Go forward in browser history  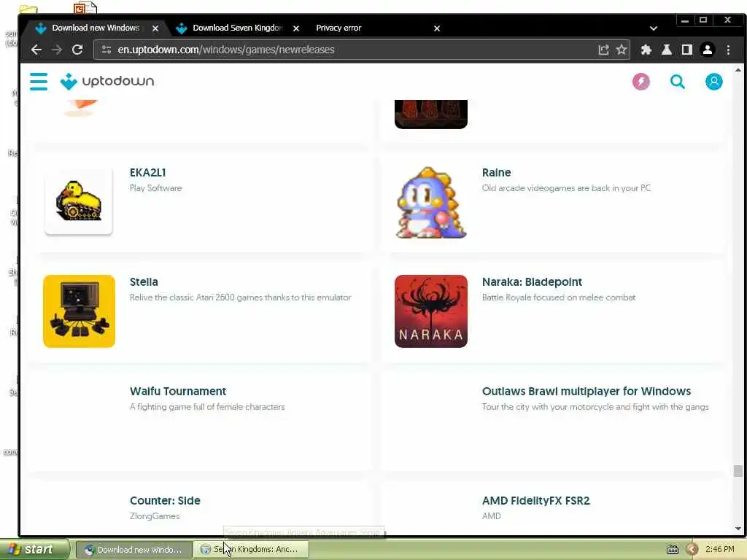pos(57,50)
